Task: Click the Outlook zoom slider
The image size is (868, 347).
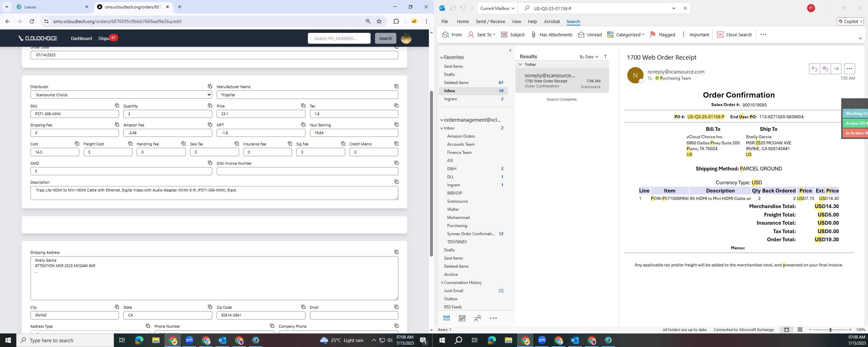Action: click(830, 330)
